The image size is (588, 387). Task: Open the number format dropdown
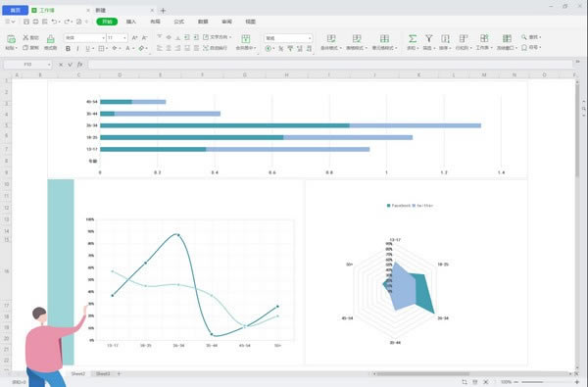[288, 38]
